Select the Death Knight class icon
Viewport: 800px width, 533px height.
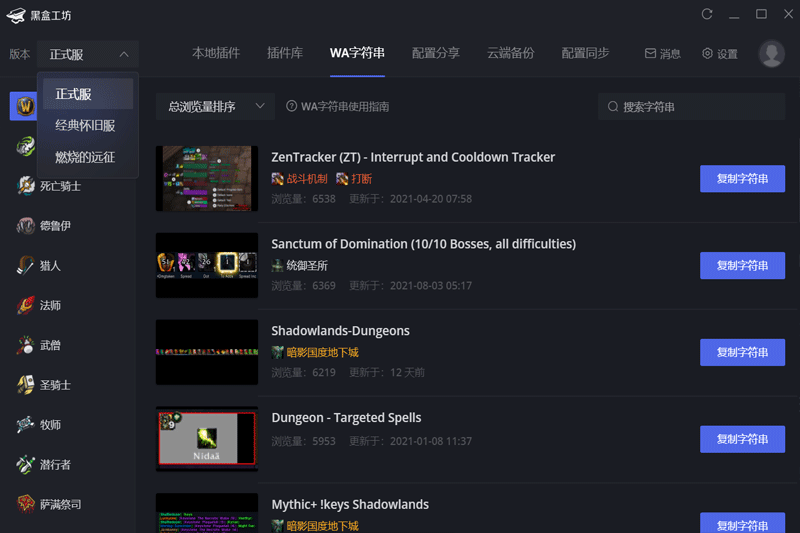tap(26, 186)
